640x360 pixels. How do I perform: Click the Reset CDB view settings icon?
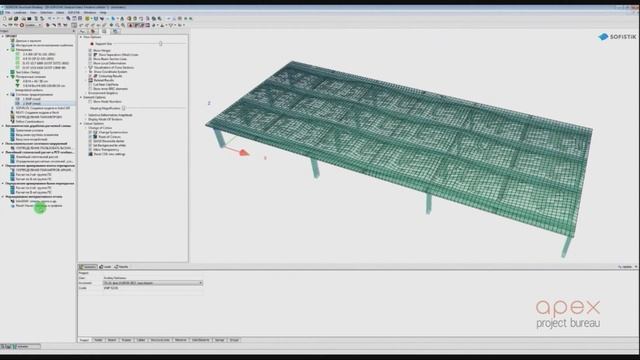[x=91, y=154]
